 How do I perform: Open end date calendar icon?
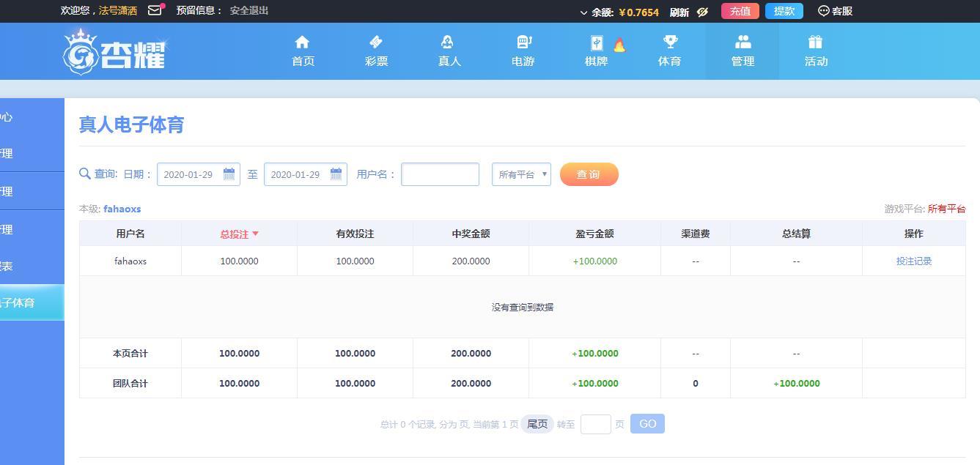pyautogui.click(x=336, y=174)
